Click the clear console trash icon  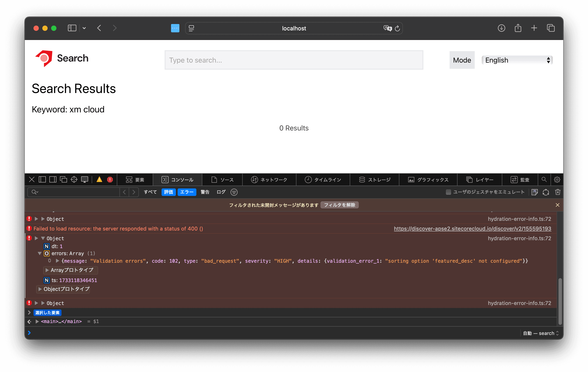(558, 192)
